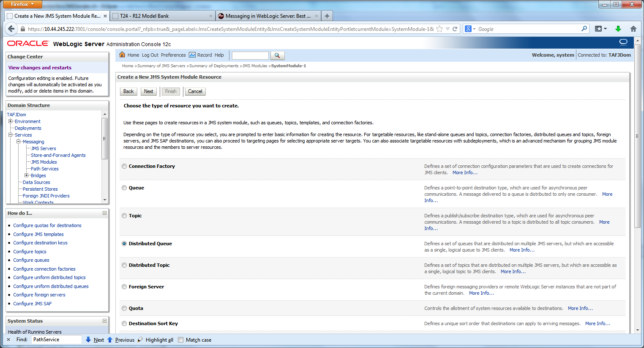The height and width of the screenshot is (348, 644).
Task: Open Help in console toolbar
Action: [219, 55]
